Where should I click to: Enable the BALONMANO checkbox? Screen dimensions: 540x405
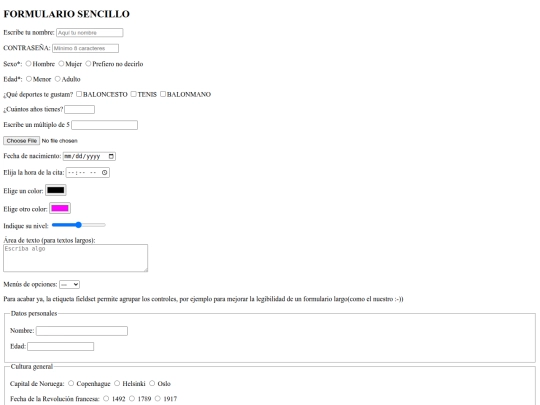pos(163,94)
